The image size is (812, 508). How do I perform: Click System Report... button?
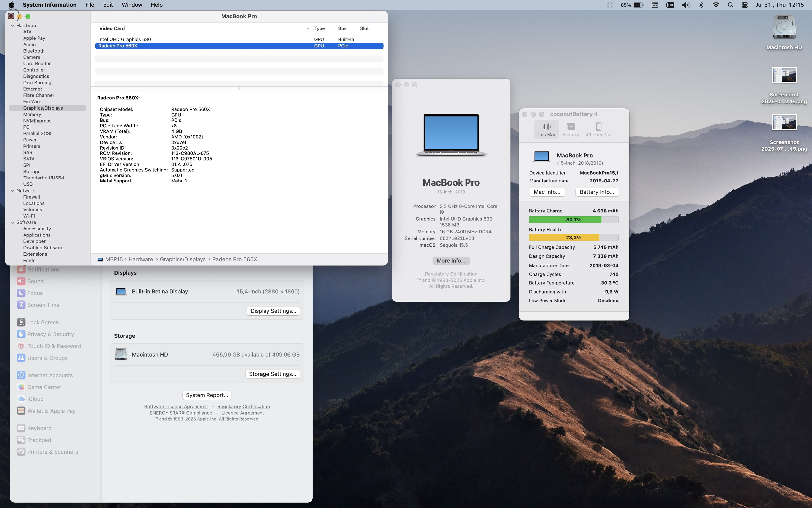[207, 396]
